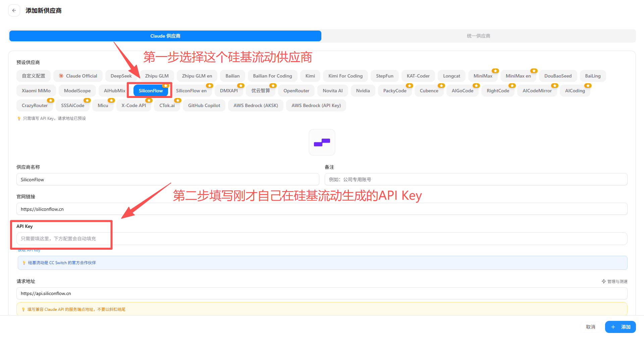The width and height of the screenshot is (644, 338).
Task: Choose the OpenRouter preset
Action: pyautogui.click(x=297, y=91)
